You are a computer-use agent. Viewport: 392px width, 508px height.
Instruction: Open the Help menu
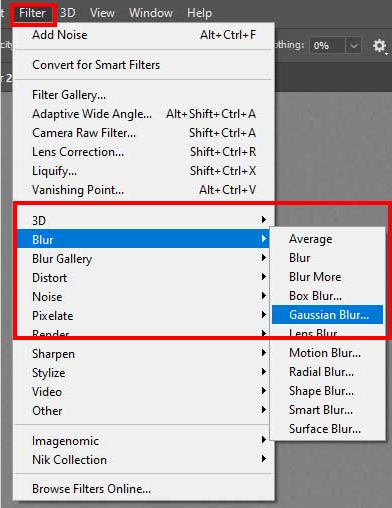(199, 13)
